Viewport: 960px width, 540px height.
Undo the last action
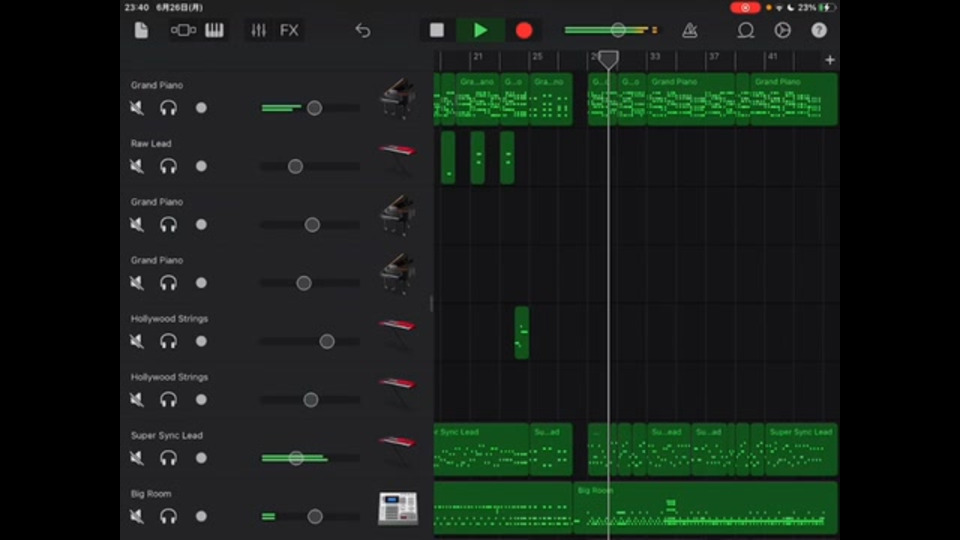pos(362,30)
